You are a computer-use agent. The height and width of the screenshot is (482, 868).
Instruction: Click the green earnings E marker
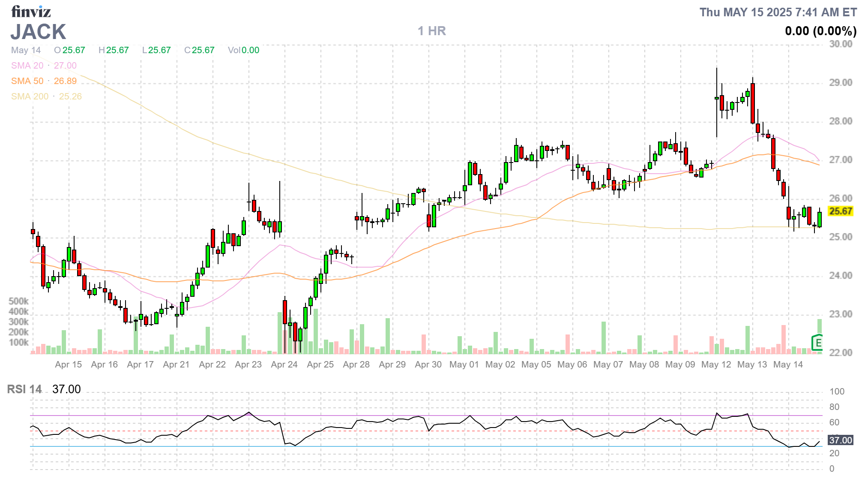[817, 343]
